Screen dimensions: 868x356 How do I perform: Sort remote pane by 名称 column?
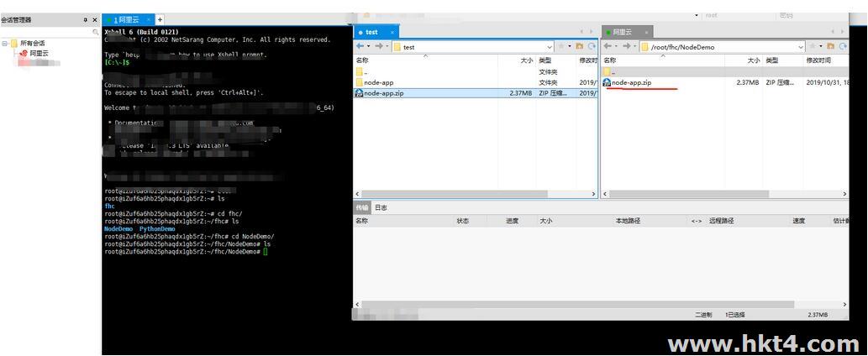tap(662, 60)
